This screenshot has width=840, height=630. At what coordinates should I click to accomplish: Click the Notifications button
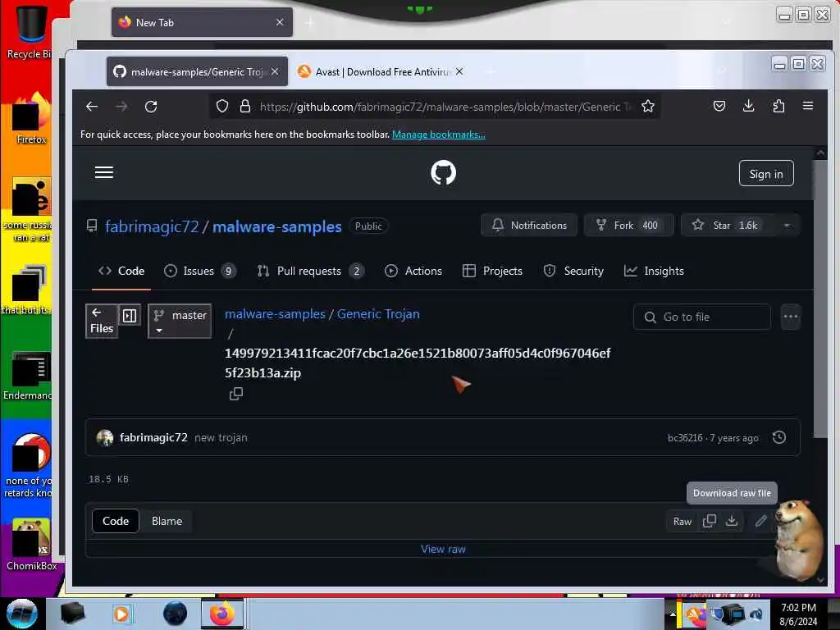pyautogui.click(x=529, y=226)
